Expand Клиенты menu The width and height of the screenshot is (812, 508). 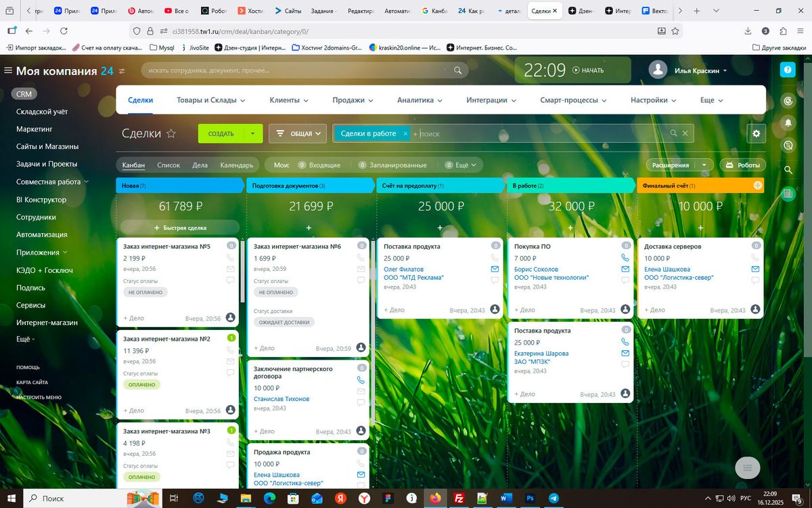click(289, 100)
